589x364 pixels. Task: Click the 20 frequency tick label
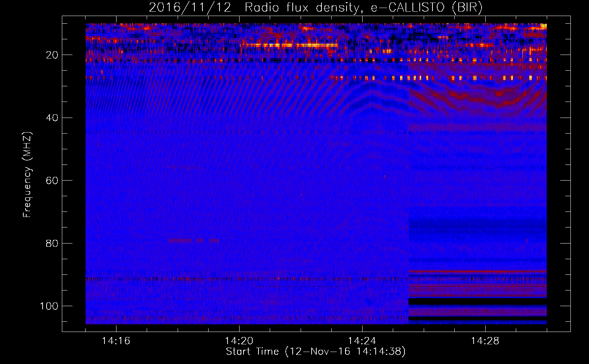point(52,55)
